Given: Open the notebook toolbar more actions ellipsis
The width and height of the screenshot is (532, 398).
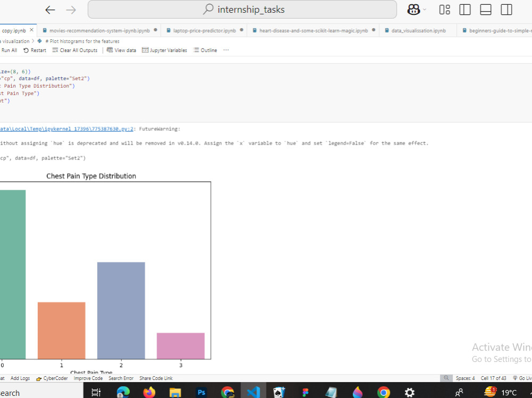Looking at the screenshot, I should tap(226, 50).
